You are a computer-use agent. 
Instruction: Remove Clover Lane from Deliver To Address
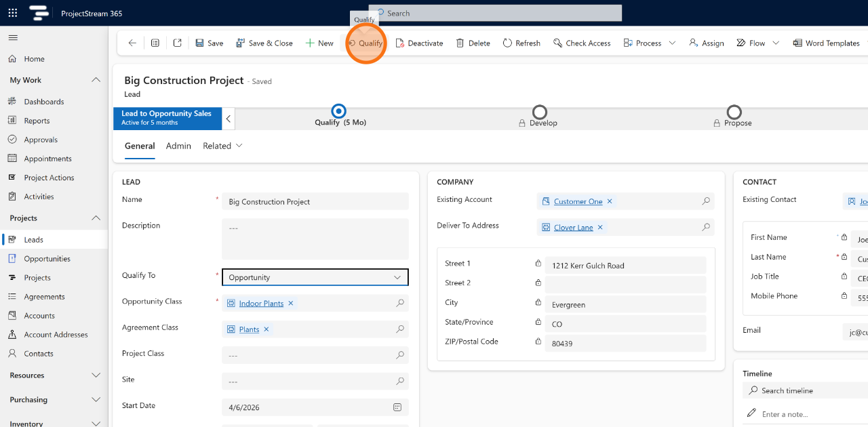600,228
